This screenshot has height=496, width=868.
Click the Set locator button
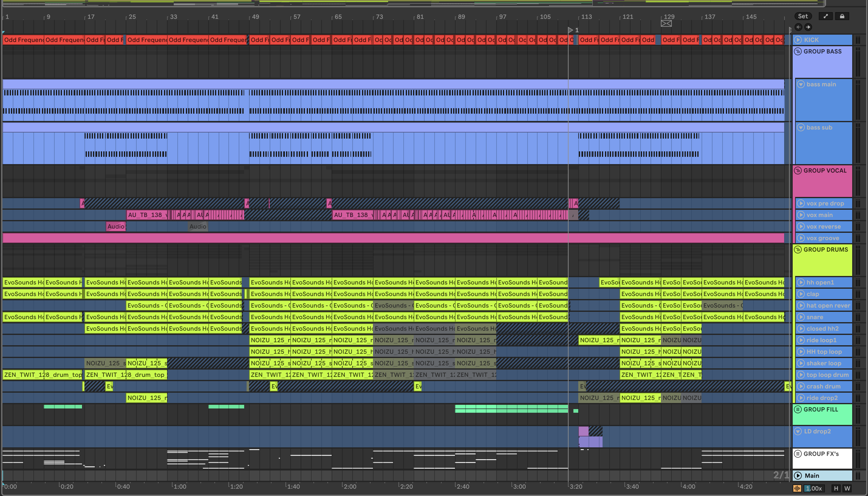coord(803,16)
